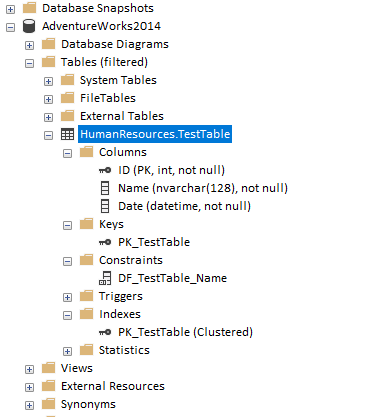Expand the Database Snapshots node

coord(10,9)
